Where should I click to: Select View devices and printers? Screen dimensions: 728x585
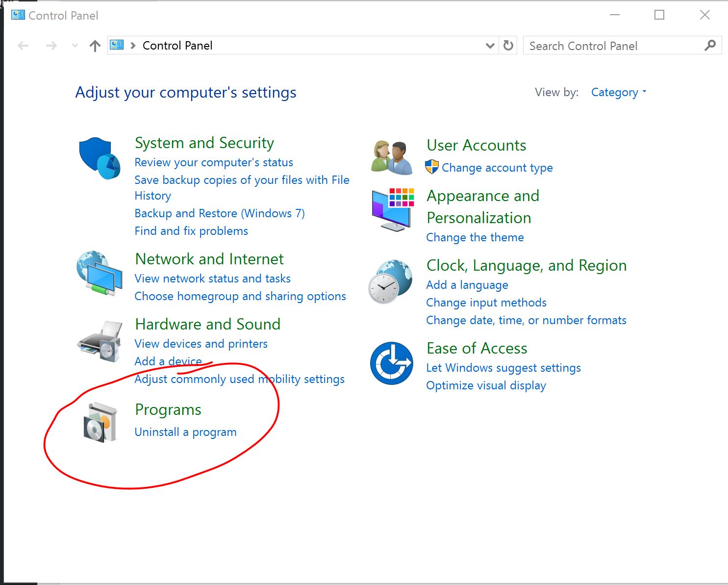pos(201,344)
